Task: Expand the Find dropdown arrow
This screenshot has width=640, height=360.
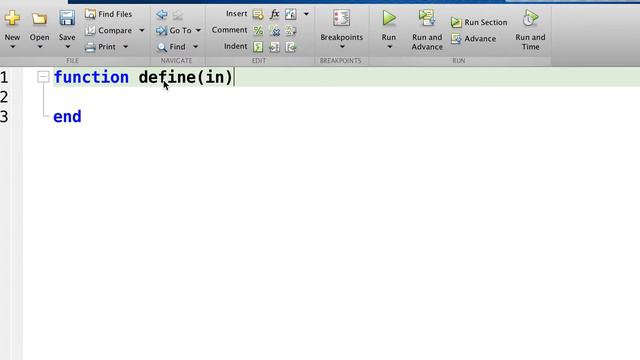Action: coord(196,47)
